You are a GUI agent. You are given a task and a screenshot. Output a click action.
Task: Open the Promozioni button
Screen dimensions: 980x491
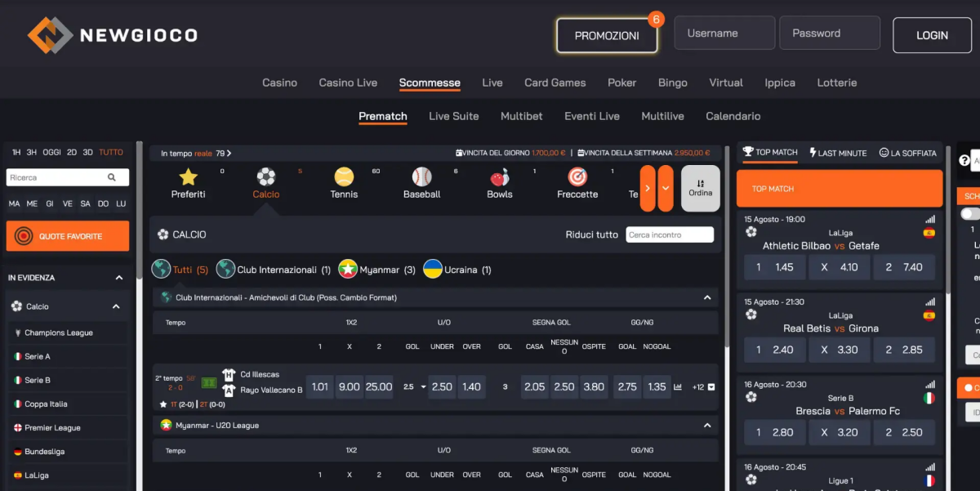point(607,36)
